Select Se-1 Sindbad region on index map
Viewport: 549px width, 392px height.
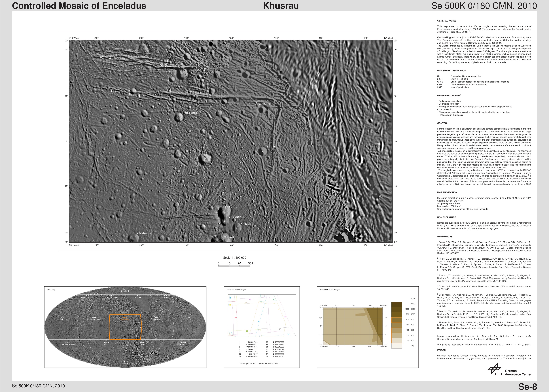click(125, 290)
